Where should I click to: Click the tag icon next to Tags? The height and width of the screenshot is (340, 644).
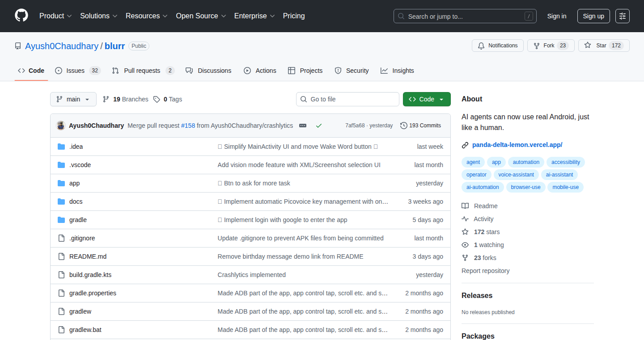157,99
